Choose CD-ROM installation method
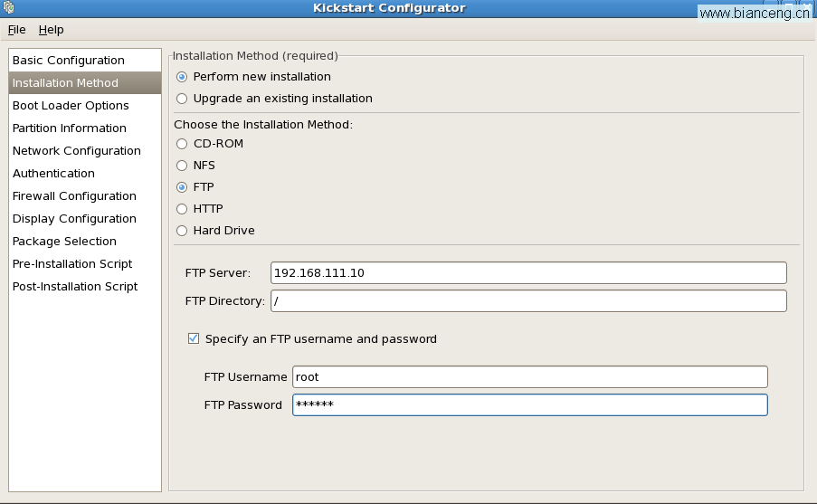 coord(182,144)
